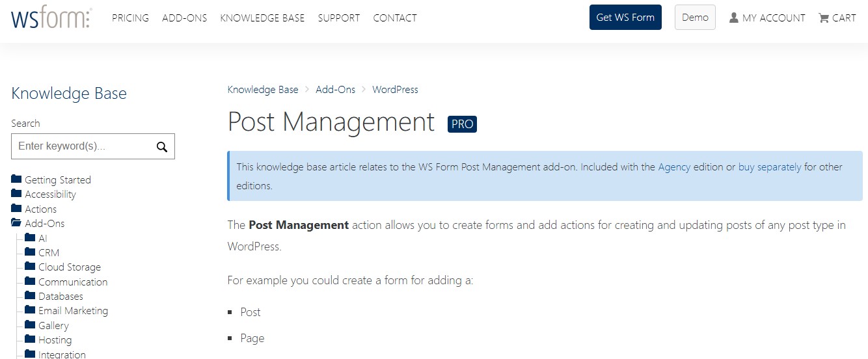Collapse the open Add-Ons folder icon
Image resolution: width=868 pixels, height=359 pixels.
click(x=17, y=222)
